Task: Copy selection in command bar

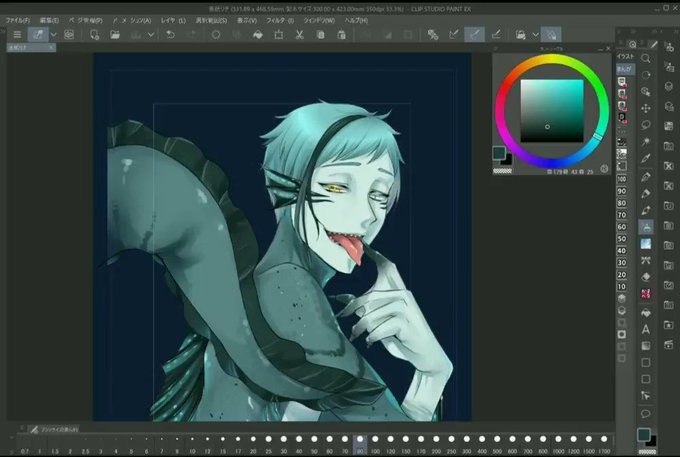Action: pos(320,35)
